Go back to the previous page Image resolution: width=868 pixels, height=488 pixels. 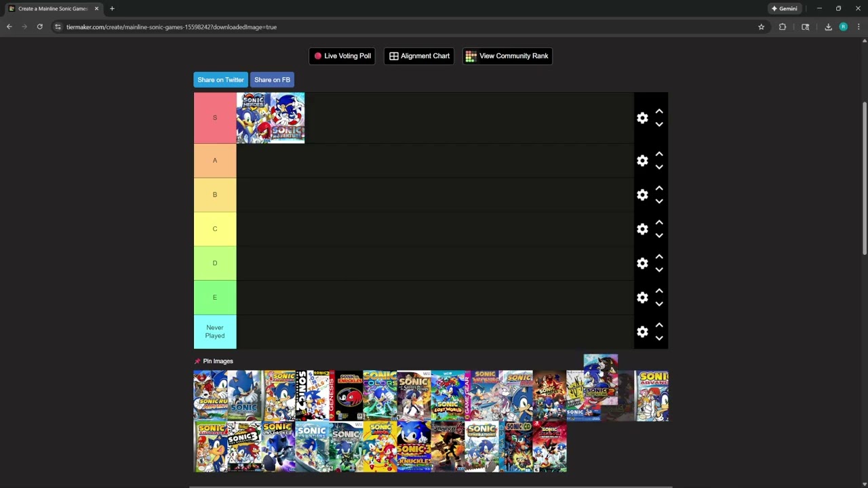[x=9, y=27]
